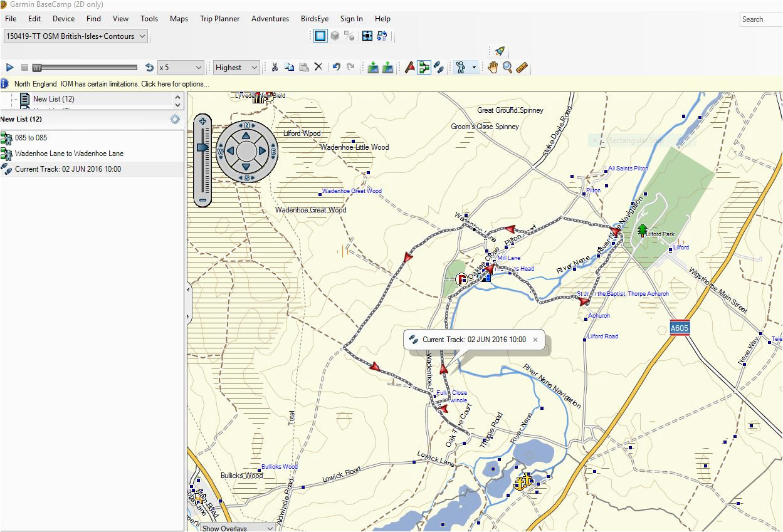Open the activity profile dropdown arrow
Image resolution: width=783 pixels, height=532 pixels.
coord(474,67)
